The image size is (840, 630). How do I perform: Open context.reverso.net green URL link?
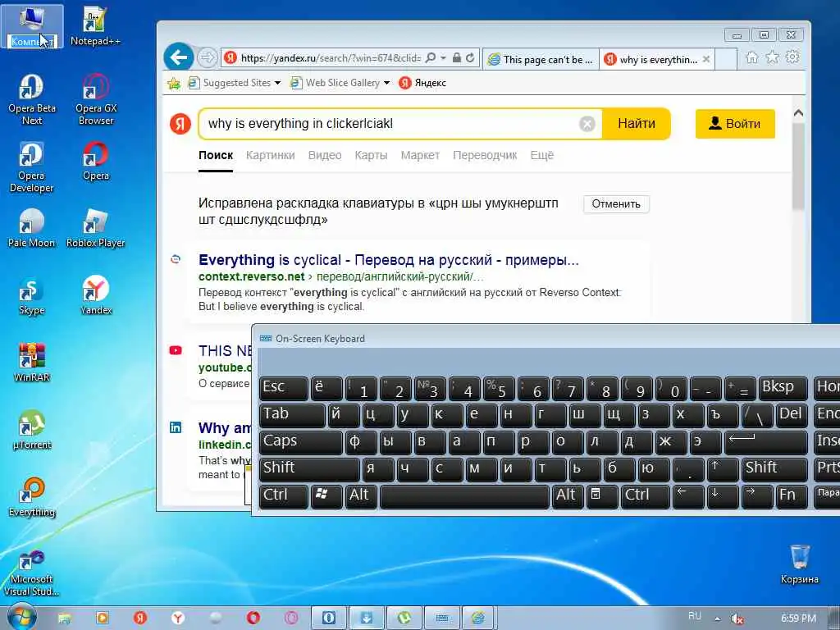click(251, 277)
